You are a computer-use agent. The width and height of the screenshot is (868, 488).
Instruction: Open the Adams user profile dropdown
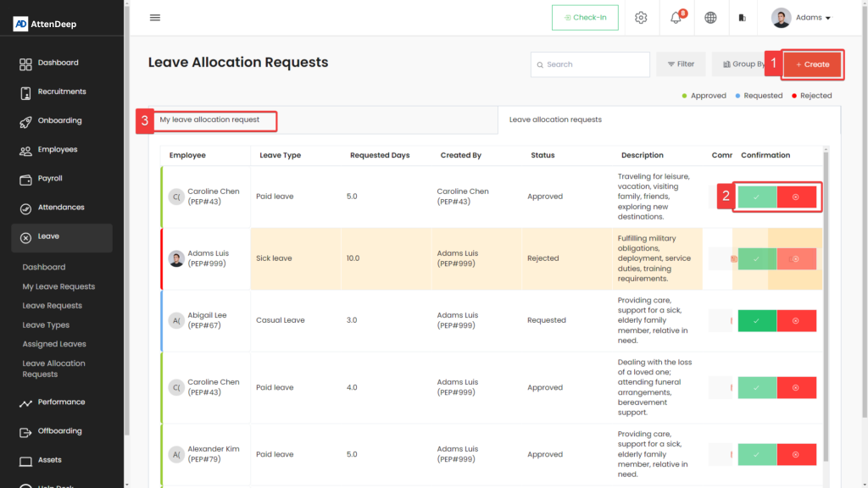(801, 18)
